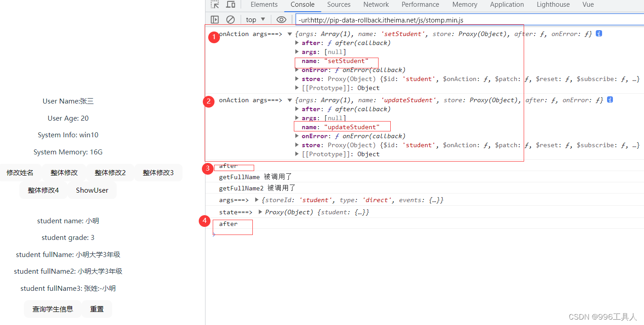Click info icon beside setStudent object

point(599,33)
